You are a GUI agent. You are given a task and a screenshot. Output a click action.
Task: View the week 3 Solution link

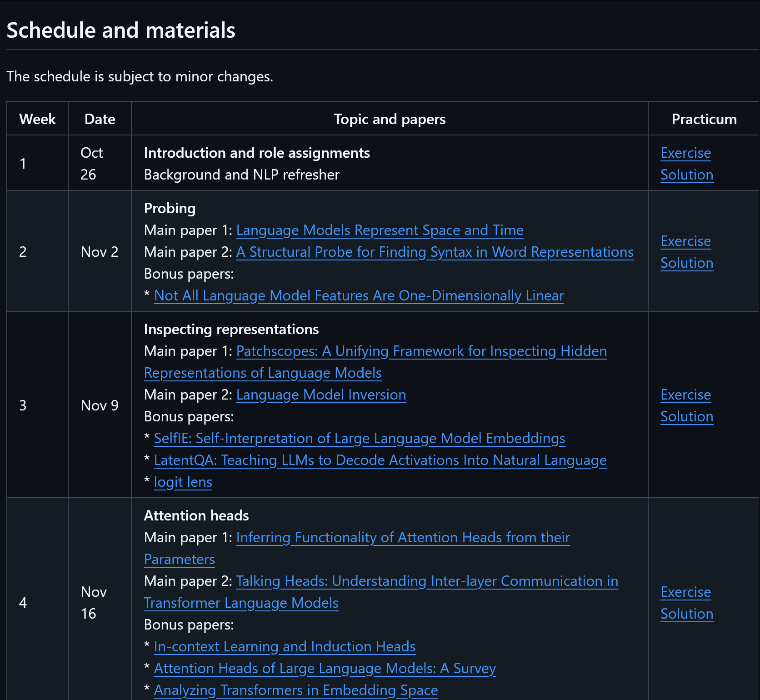coord(686,417)
